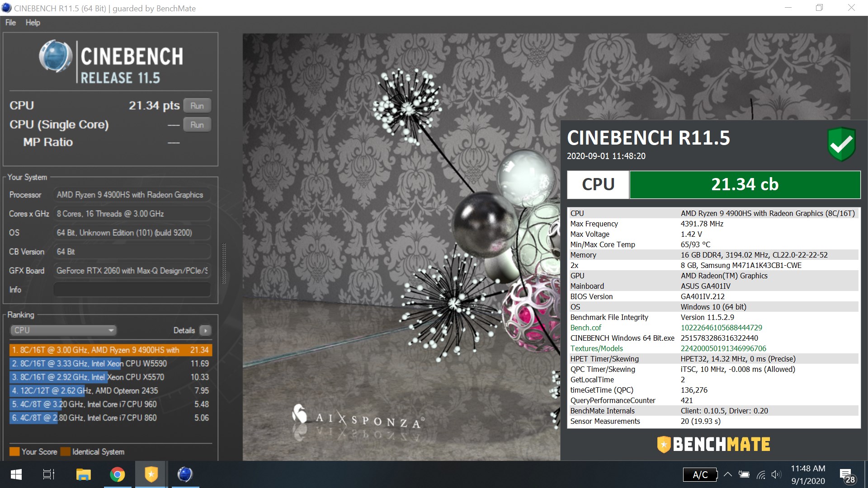The height and width of the screenshot is (488, 868).
Task: Click the Cinebench title bar app icon
Action: click(x=6, y=8)
